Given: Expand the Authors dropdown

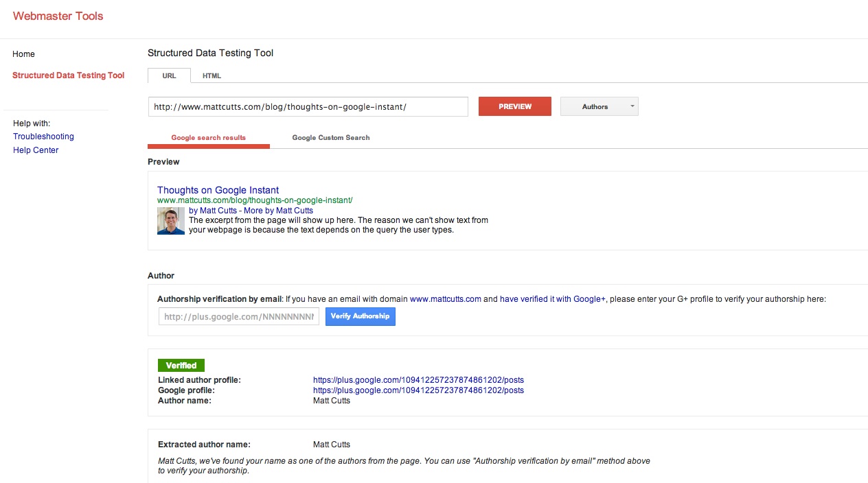Looking at the screenshot, I should click(599, 106).
